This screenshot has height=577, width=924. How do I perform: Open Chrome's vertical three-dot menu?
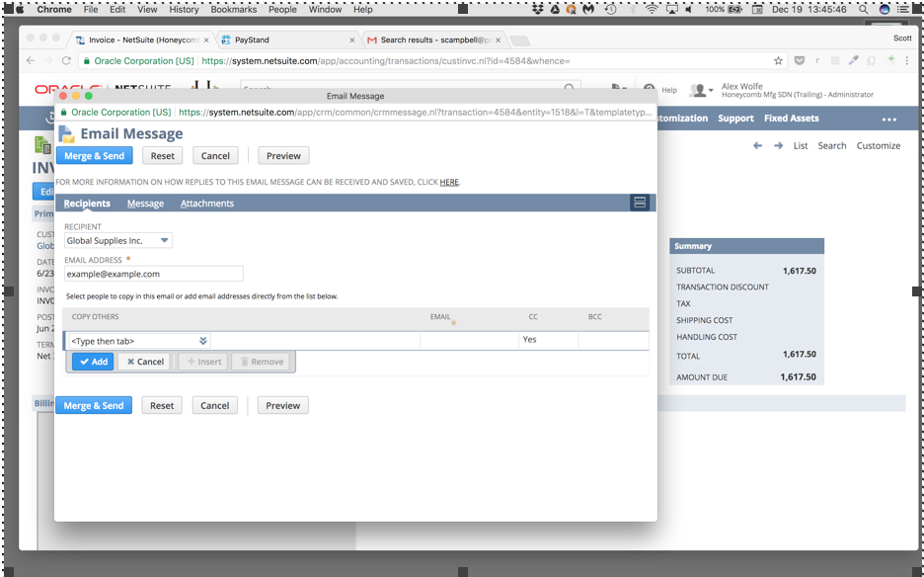[x=907, y=59]
